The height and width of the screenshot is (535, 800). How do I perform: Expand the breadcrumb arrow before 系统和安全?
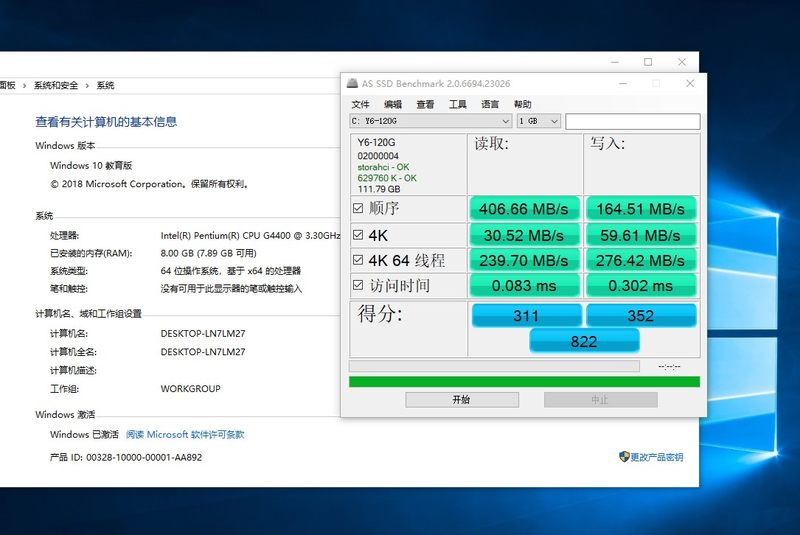24,86
